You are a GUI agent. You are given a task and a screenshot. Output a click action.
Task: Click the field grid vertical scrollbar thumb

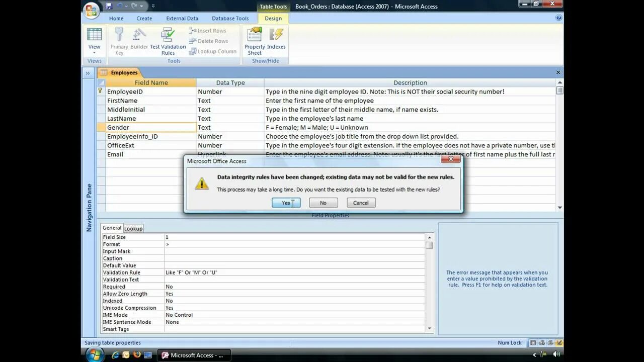pyautogui.click(x=559, y=90)
